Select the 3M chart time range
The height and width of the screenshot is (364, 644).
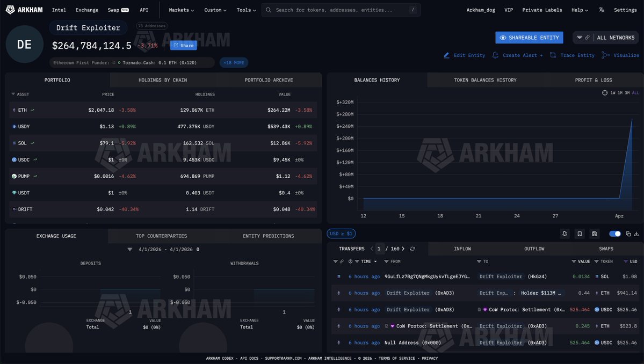[x=627, y=93]
